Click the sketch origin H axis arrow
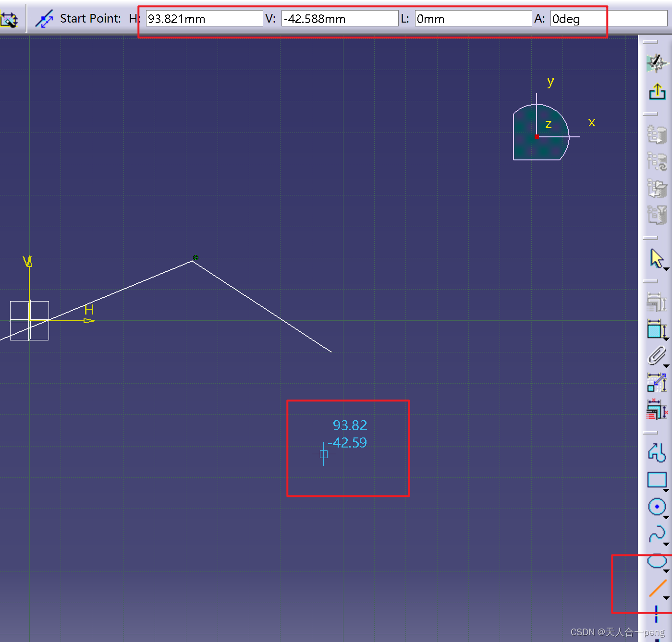Viewport: 672px width, 642px height. coord(89,321)
